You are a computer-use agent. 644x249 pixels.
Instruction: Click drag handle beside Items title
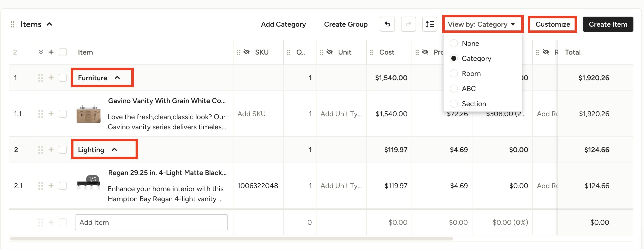[x=13, y=24]
